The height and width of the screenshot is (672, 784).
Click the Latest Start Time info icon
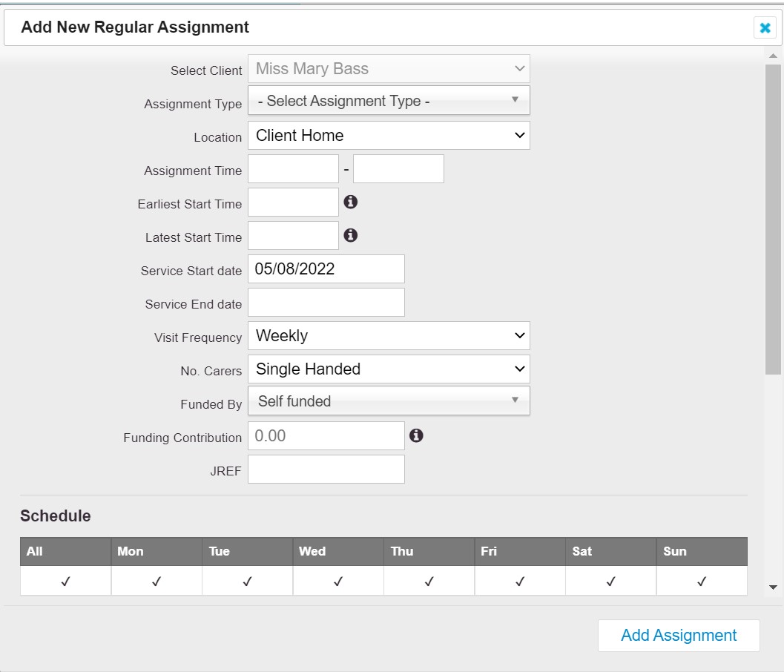(x=351, y=235)
